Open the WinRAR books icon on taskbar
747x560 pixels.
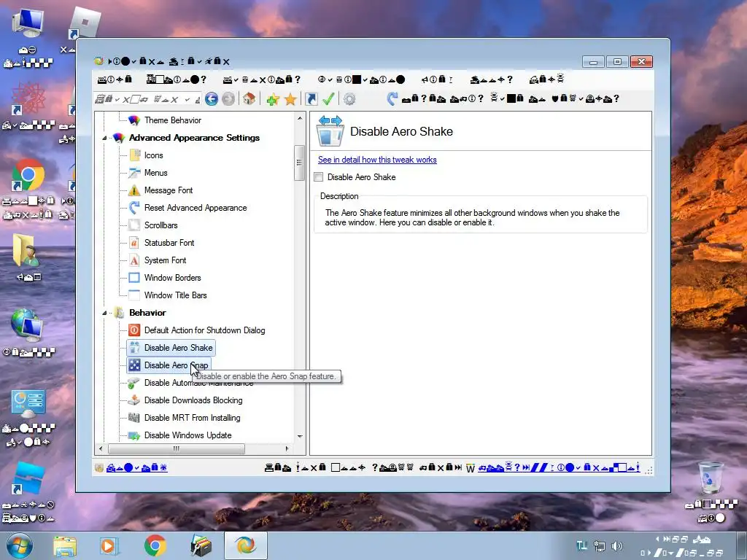[201, 545]
